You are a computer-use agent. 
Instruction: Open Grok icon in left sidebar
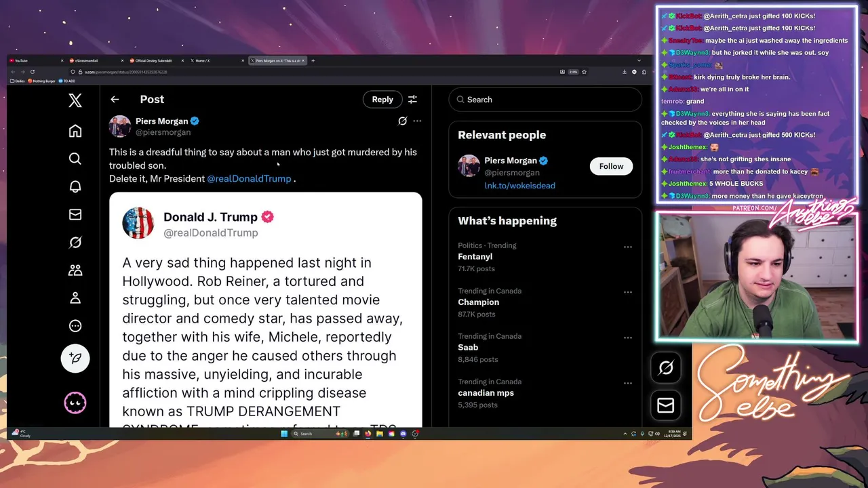[x=75, y=242]
